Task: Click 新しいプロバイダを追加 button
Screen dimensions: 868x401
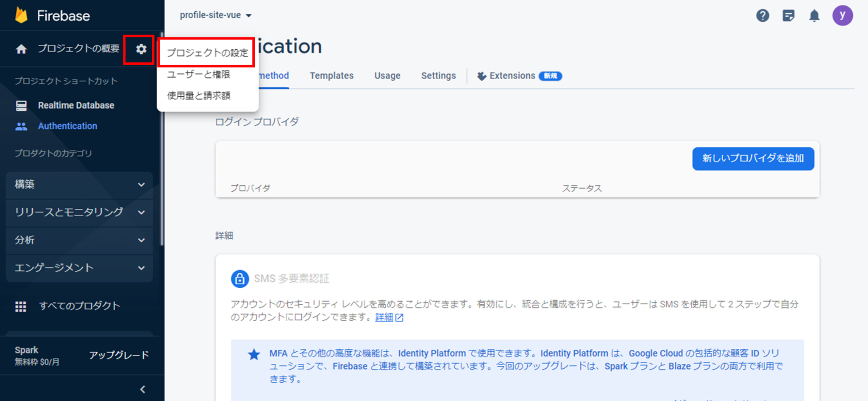Action: click(753, 158)
